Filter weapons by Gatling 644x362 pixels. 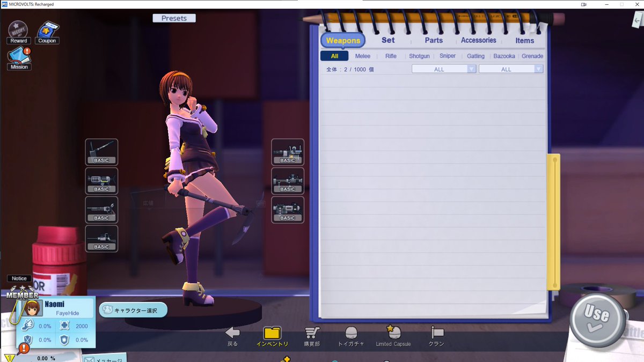click(x=475, y=56)
